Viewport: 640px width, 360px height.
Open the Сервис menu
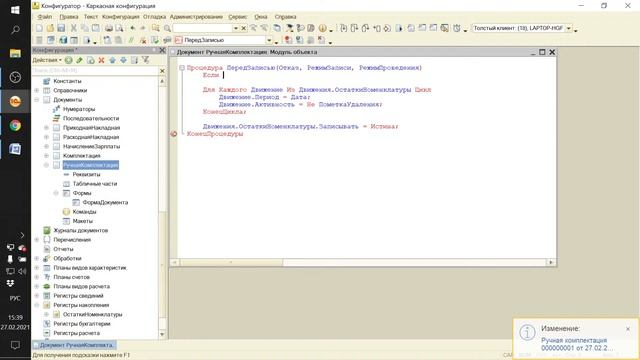pos(238,17)
